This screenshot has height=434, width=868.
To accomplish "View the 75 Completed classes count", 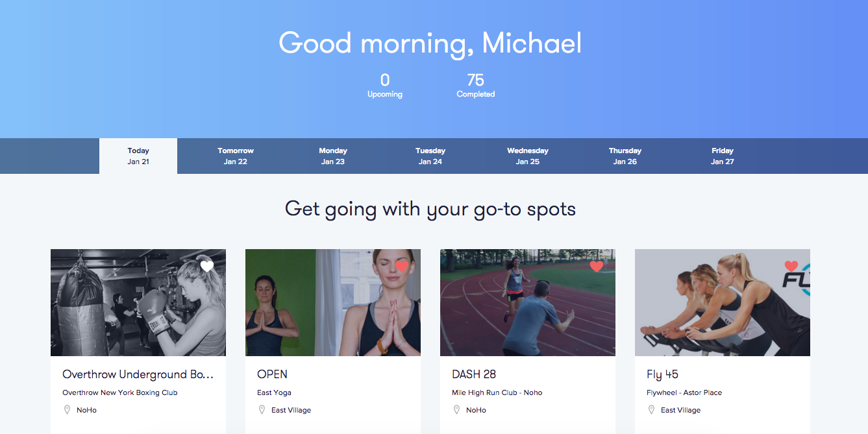I will (476, 86).
